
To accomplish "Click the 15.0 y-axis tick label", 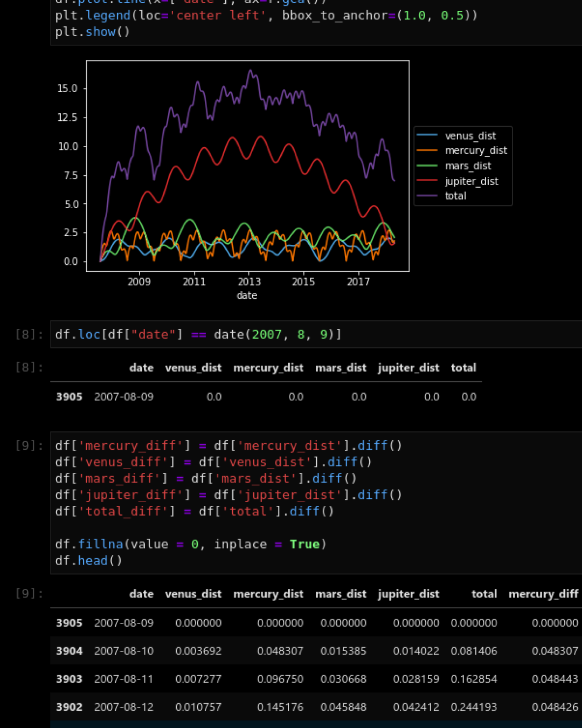I will tap(67, 88).
